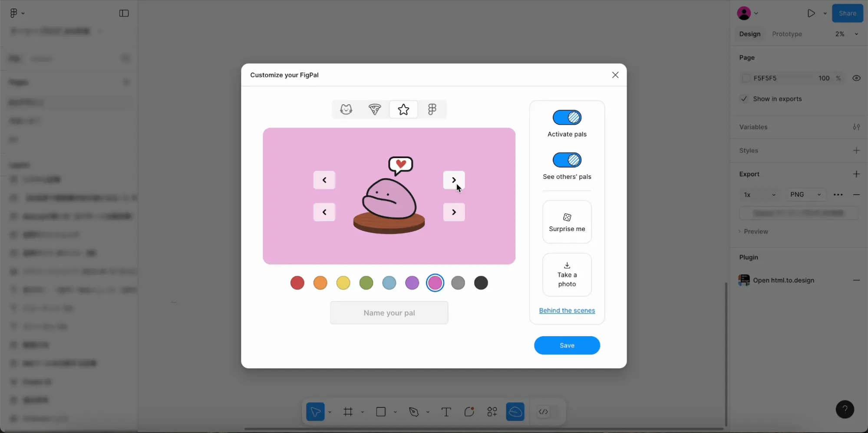Pick the orange color swatch
868x433 pixels.
pyautogui.click(x=320, y=283)
